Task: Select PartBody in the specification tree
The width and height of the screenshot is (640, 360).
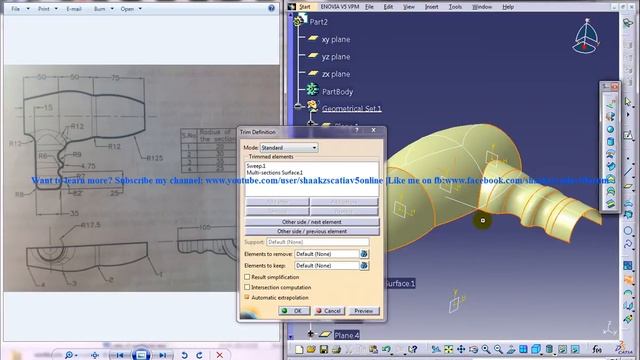Action: pos(337,91)
